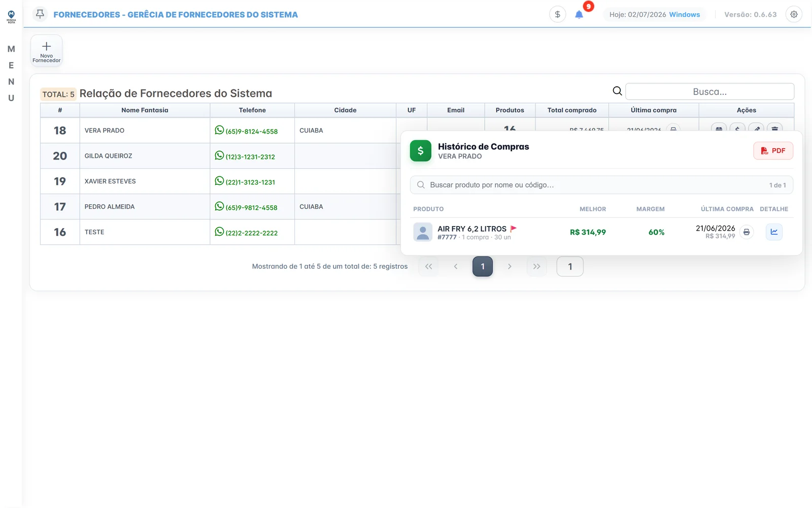Go to the previous page

[456, 266]
